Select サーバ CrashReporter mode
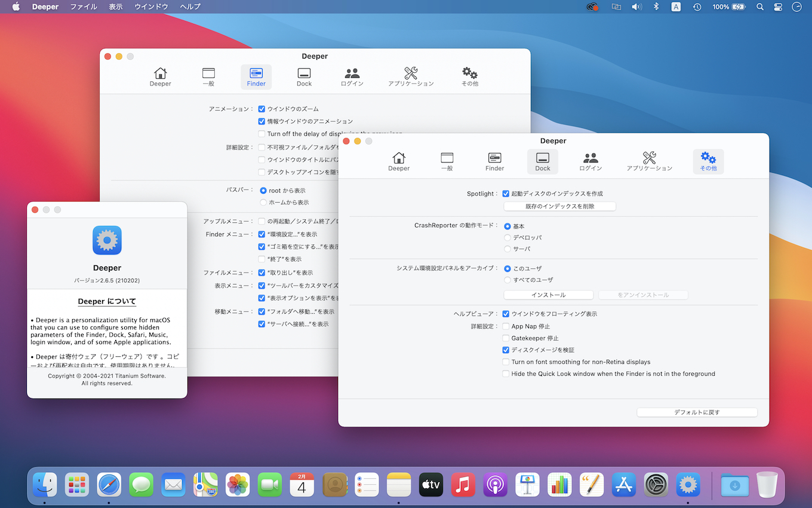812x508 pixels. (x=507, y=249)
